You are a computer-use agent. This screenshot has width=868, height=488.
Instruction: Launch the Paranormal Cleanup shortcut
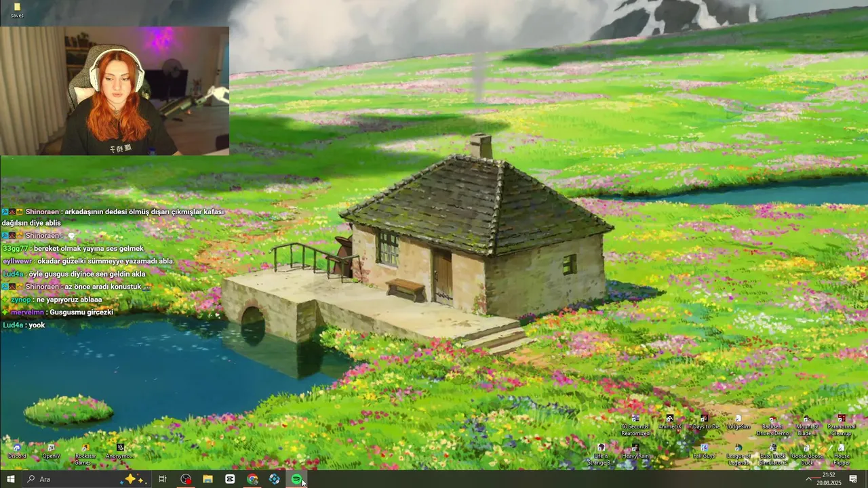(x=842, y=426)
